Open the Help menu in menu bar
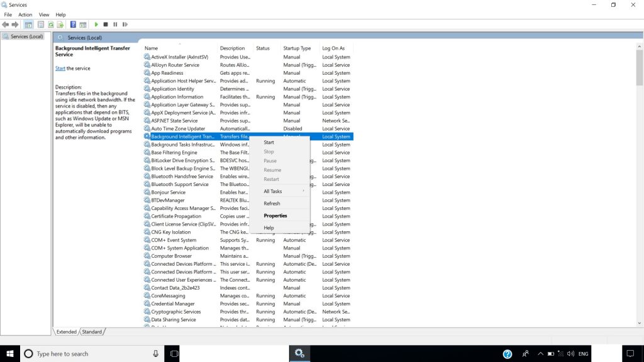This screenshot has height=362, width=644. pyautogui.click(x=60, y=14)
